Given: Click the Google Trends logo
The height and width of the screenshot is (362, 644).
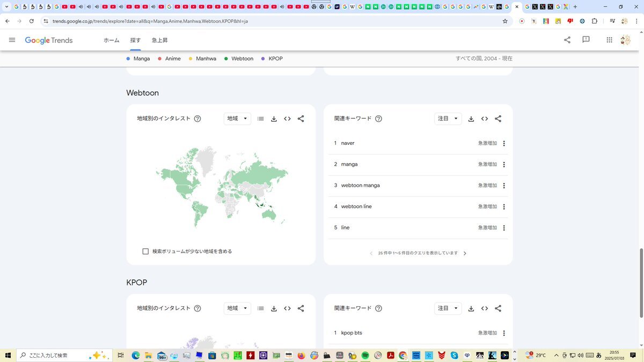Looking at the screenshot, I should click(49, 40).
